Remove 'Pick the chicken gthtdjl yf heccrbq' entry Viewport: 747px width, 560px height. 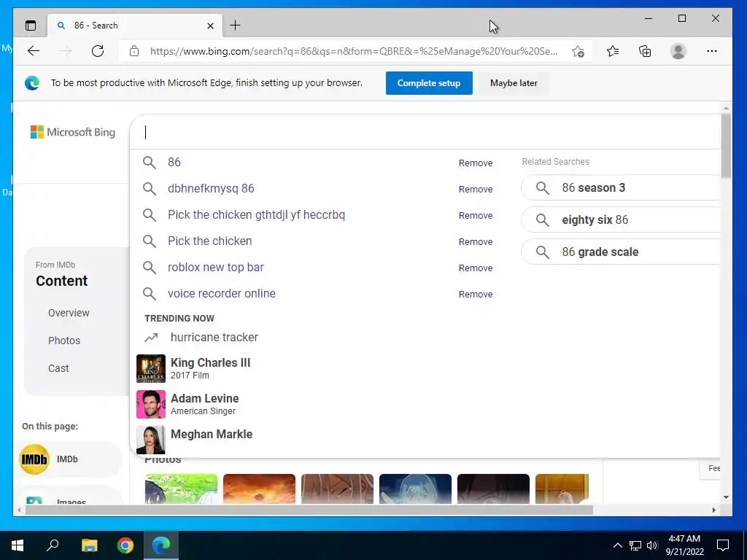pos(476,215)
